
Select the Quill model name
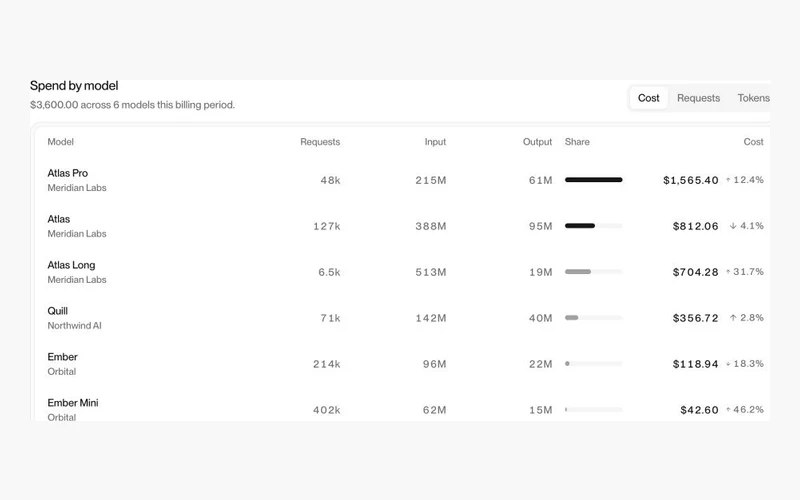58,311
